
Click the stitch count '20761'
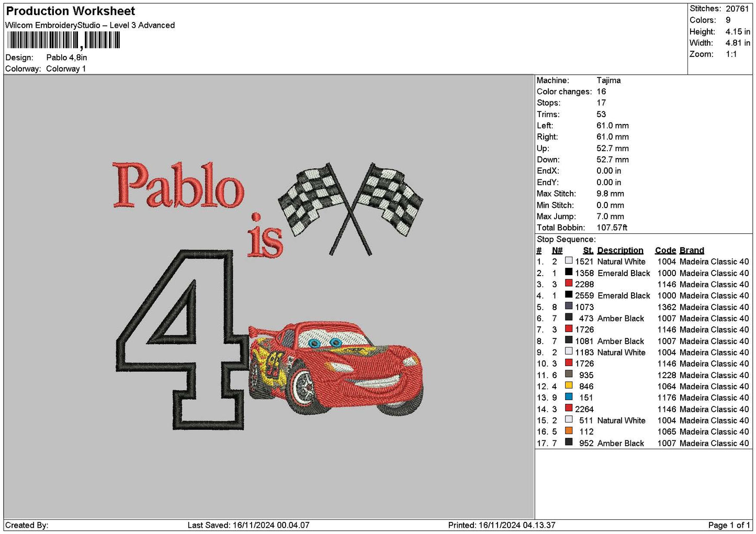pyautogui.click(x=737, y=9)
